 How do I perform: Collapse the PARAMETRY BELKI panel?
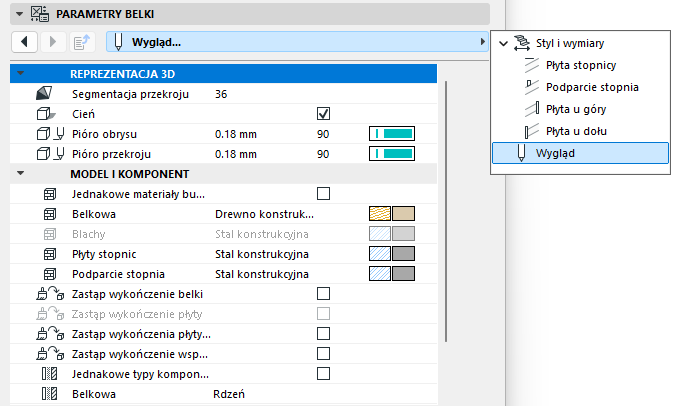19,14
